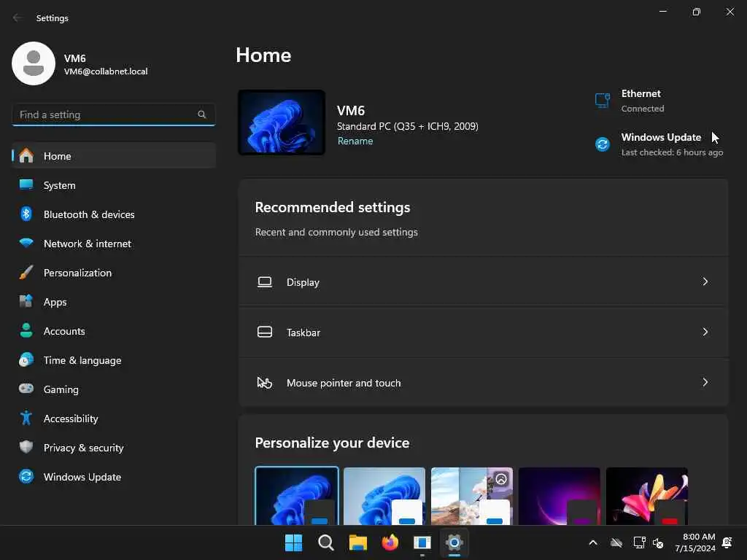Open taskbar Search
747x560 pixels.
click(326, 542)
